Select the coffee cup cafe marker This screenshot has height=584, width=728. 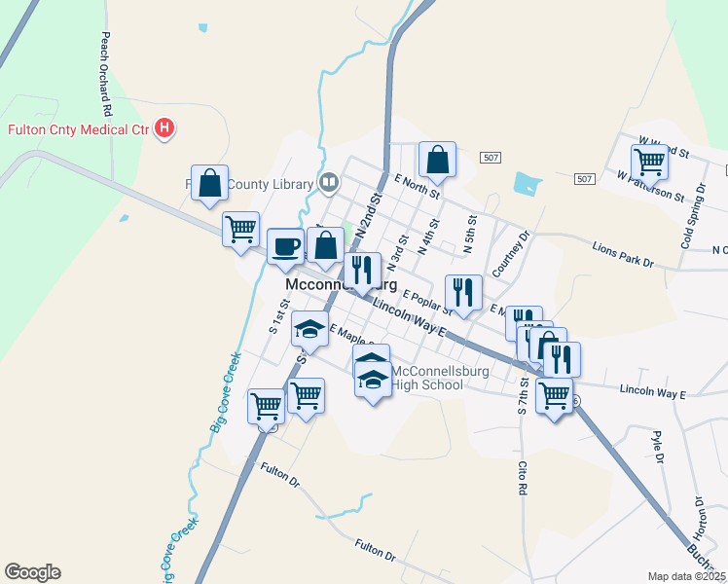[285, 248]
